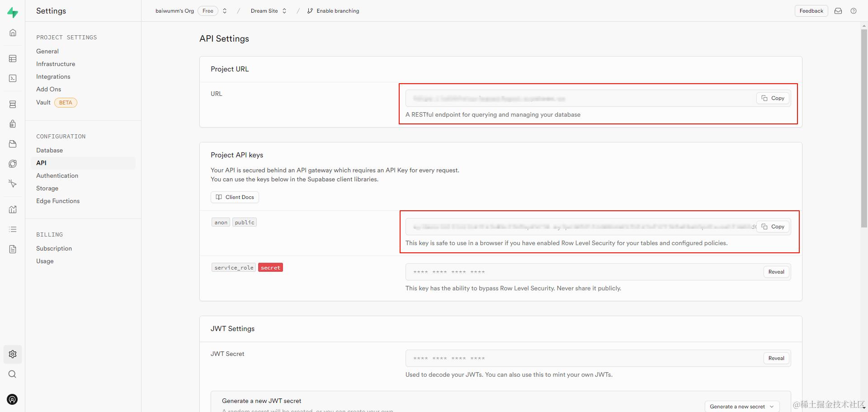Open the Table Editor icon
868x412 pixels.
[13, 58]
